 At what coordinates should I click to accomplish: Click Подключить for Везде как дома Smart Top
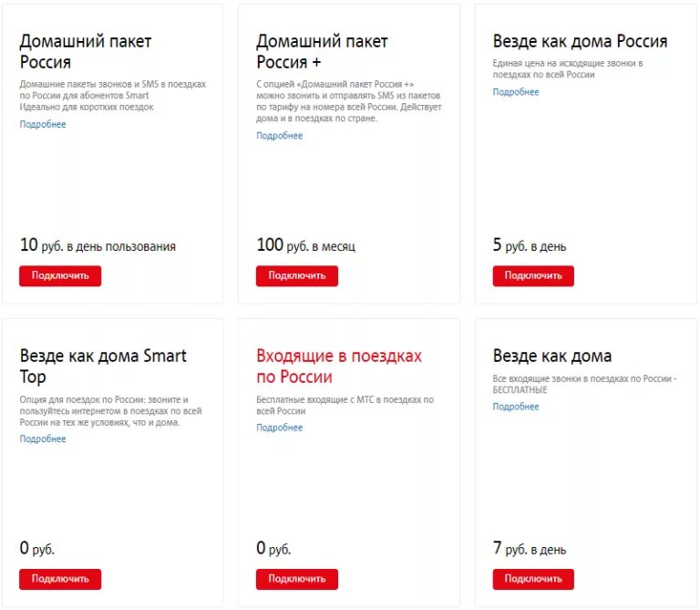pyautogui.click(x=60, y=579)
